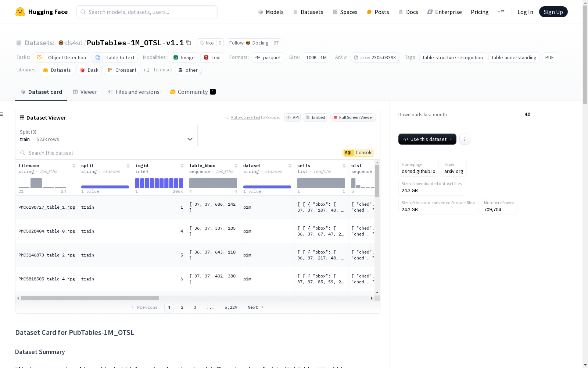The height and width of the screenshot is (368, 588).
Task: Click the 100K - 1M size tag
Action: [316, 57]
